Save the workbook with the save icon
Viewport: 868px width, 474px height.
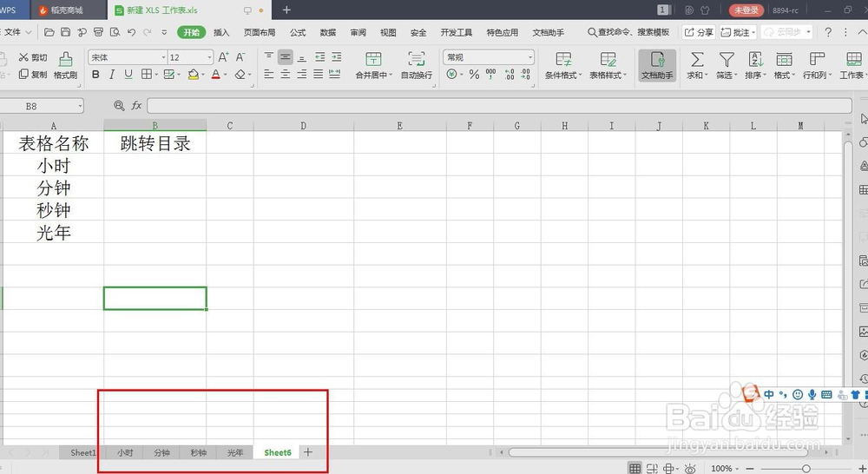65,32
